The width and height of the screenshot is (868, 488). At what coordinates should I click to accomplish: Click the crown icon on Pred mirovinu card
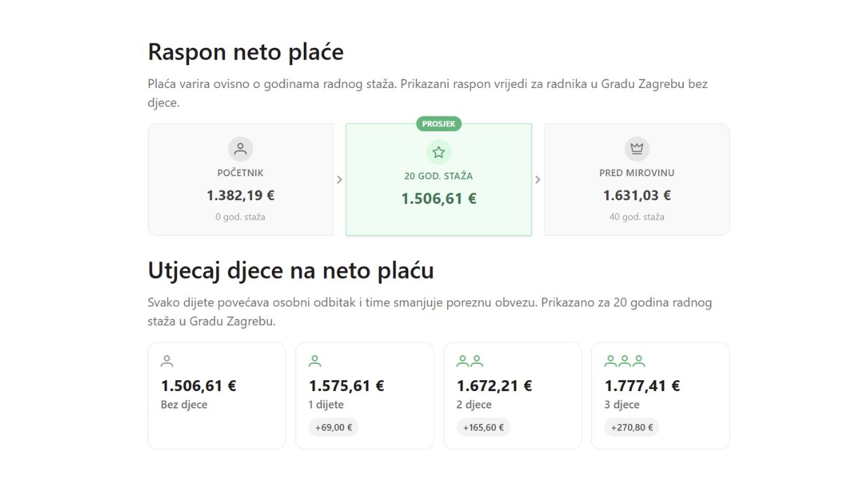(636, 148)
